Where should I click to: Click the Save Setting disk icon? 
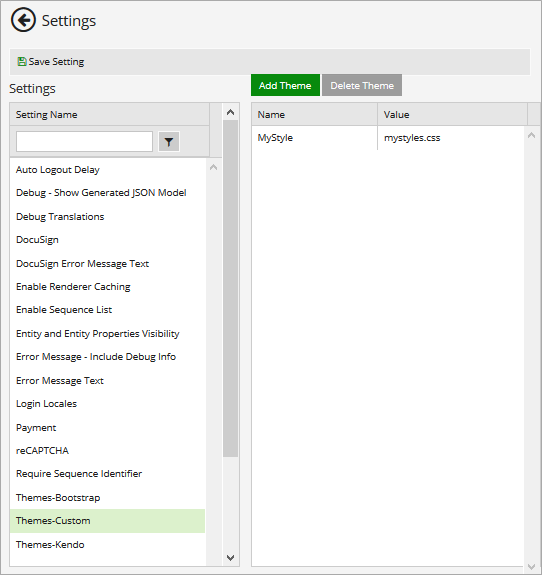(x=22, y=62)
